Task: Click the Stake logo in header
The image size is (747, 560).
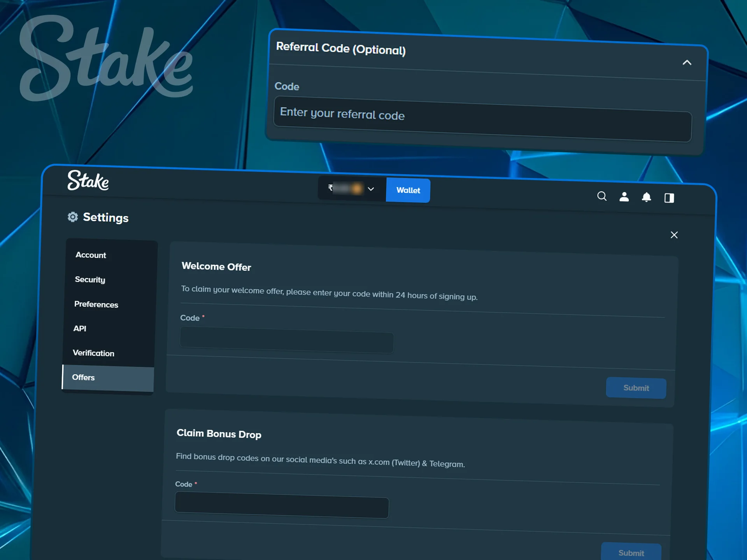Action: click(88, 180)
